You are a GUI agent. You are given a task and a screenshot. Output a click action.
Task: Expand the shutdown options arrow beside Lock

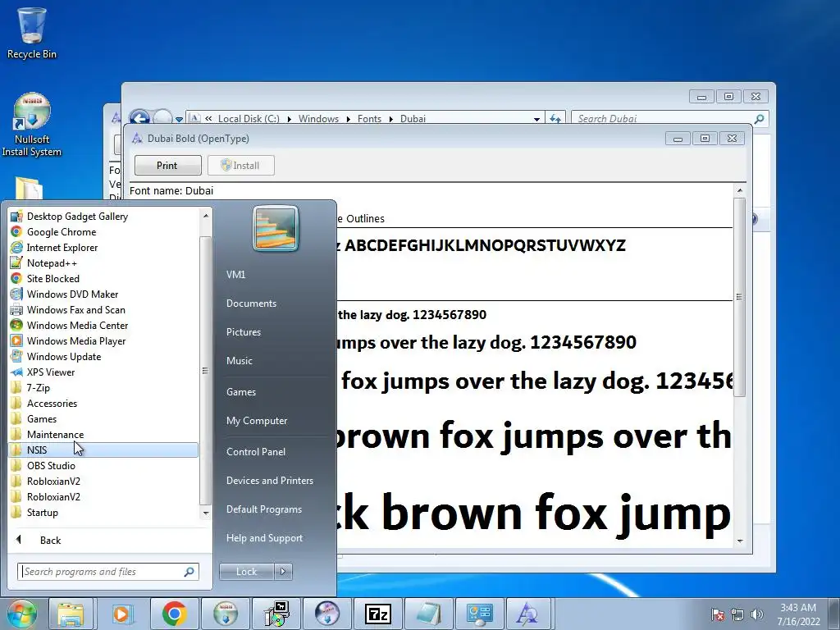[283, 572]
